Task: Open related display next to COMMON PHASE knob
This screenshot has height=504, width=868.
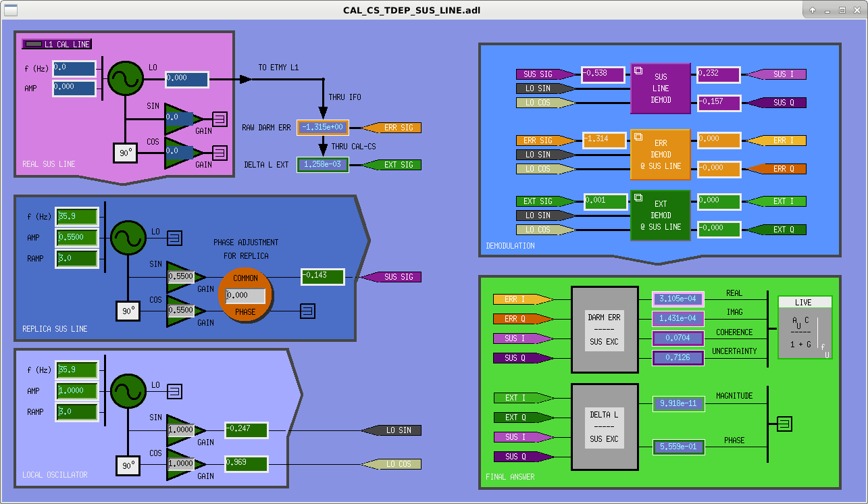Action: [307, 311]
